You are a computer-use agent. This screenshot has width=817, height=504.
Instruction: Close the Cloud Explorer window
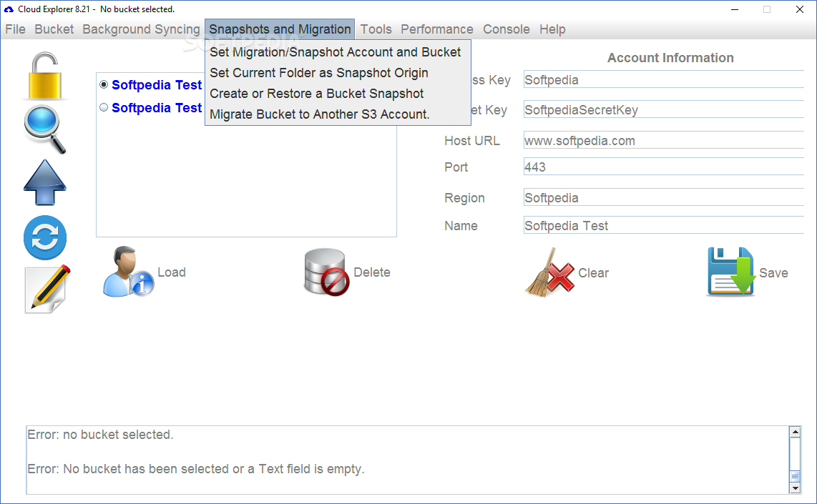(x=799, y=9)
